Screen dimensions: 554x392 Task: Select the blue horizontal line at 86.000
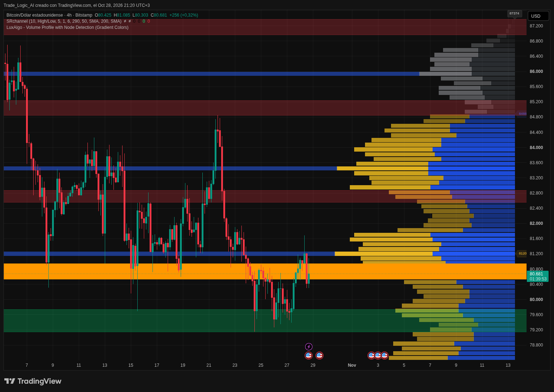(211, 74)
